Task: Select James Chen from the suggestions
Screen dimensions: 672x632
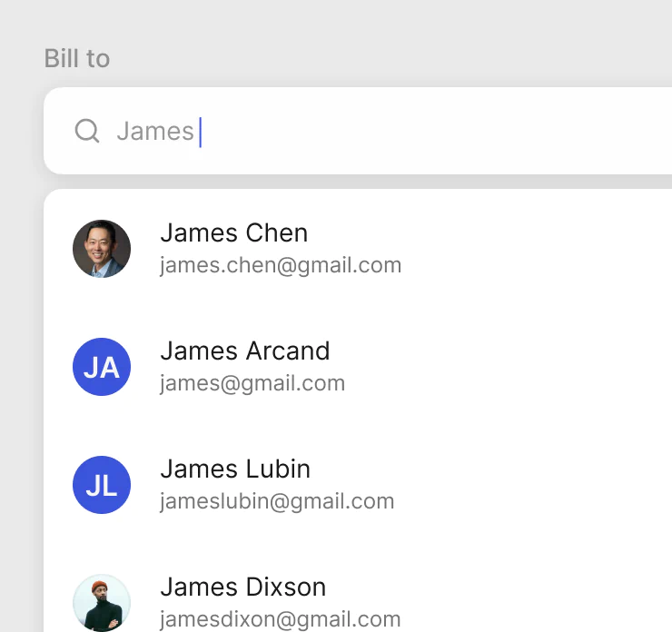Action: pos(234,233)
